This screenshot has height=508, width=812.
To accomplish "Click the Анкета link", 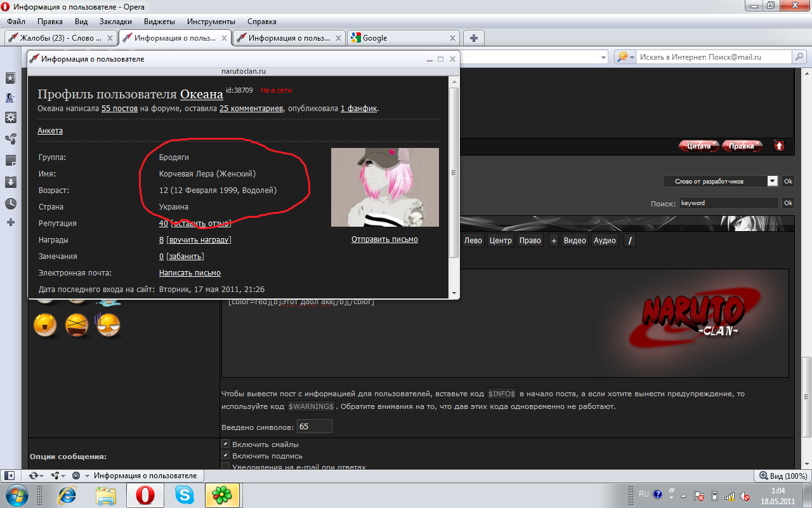I will 50,131.
